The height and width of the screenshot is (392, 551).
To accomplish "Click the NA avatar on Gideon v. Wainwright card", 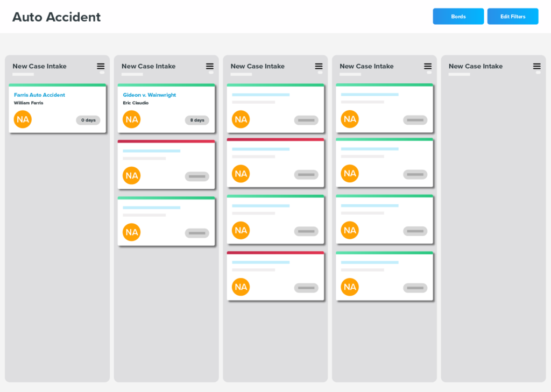I will 132,119.
